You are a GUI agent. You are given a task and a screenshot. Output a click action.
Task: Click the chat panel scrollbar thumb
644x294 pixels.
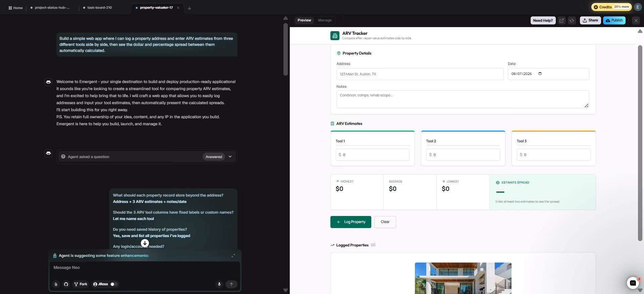[285, 49]
